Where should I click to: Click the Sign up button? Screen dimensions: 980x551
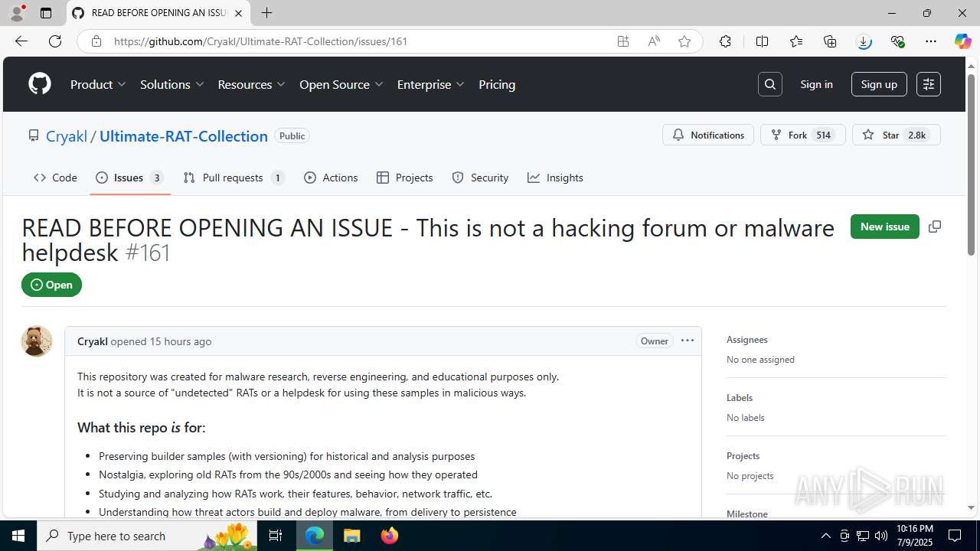879,84
